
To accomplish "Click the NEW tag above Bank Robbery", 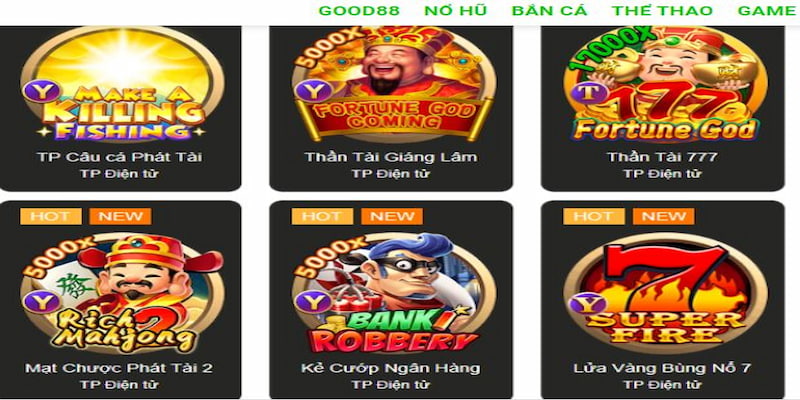I will [392, 216].
